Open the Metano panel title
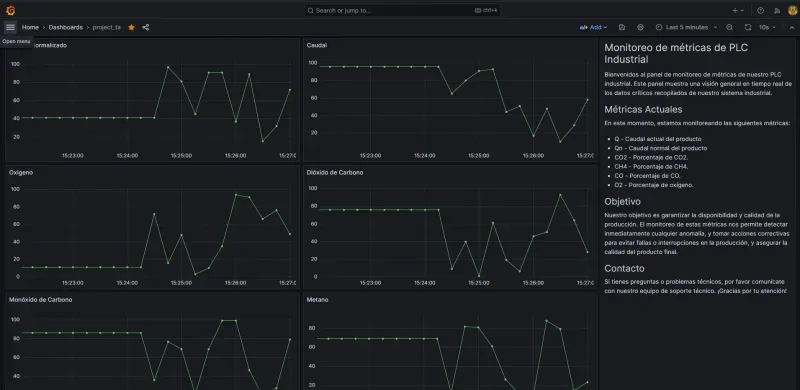Screen dimensions: 800x390 click(x=317, y=300)
